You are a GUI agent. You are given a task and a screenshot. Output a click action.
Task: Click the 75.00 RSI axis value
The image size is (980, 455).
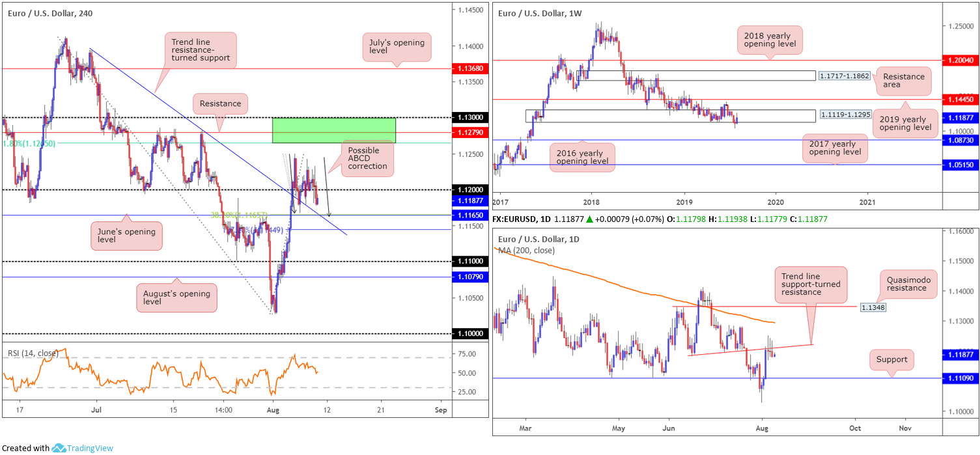pos(468,354)
